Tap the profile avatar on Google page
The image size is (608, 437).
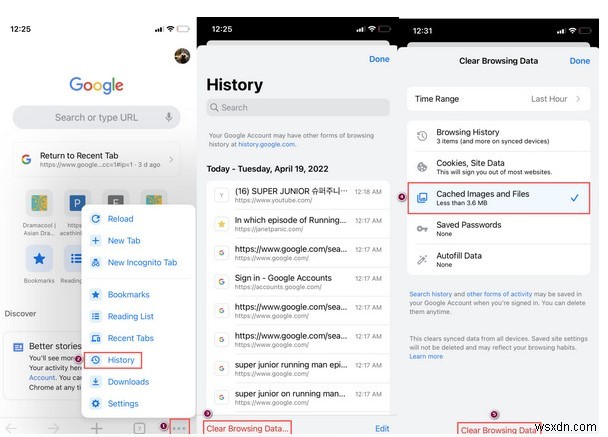click(182, 56)
